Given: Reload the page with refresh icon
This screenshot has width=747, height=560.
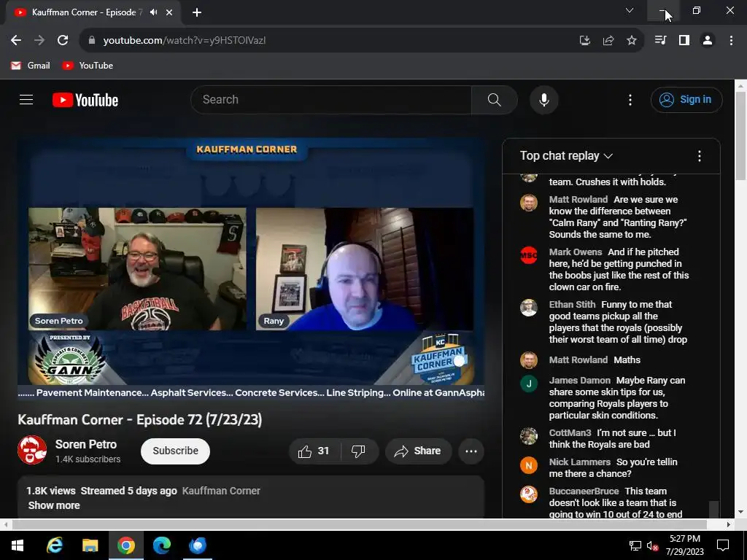Looking at the screenshot, I should (63, 41).
